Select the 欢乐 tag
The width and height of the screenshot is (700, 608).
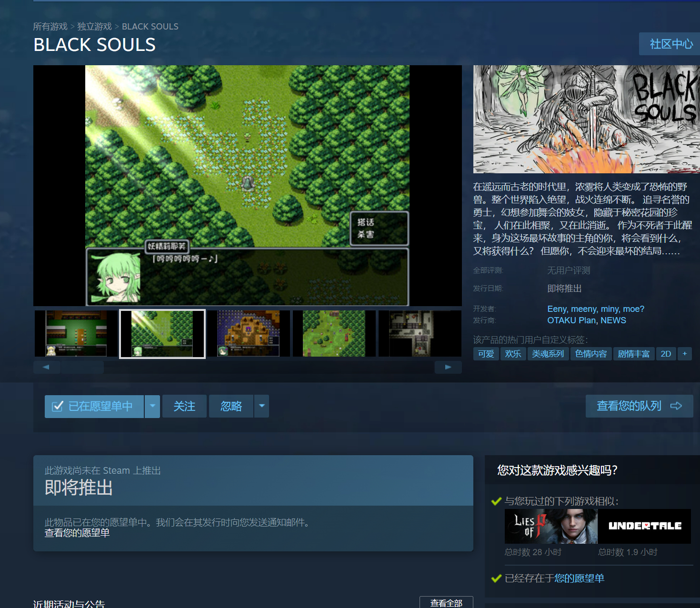click(513, 354)
